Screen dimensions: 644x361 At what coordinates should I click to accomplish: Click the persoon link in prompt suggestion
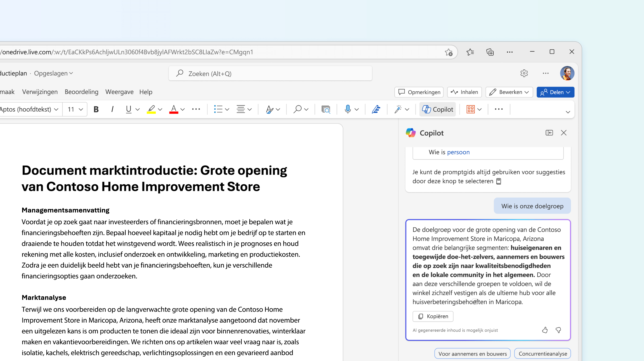click(458, 152)
